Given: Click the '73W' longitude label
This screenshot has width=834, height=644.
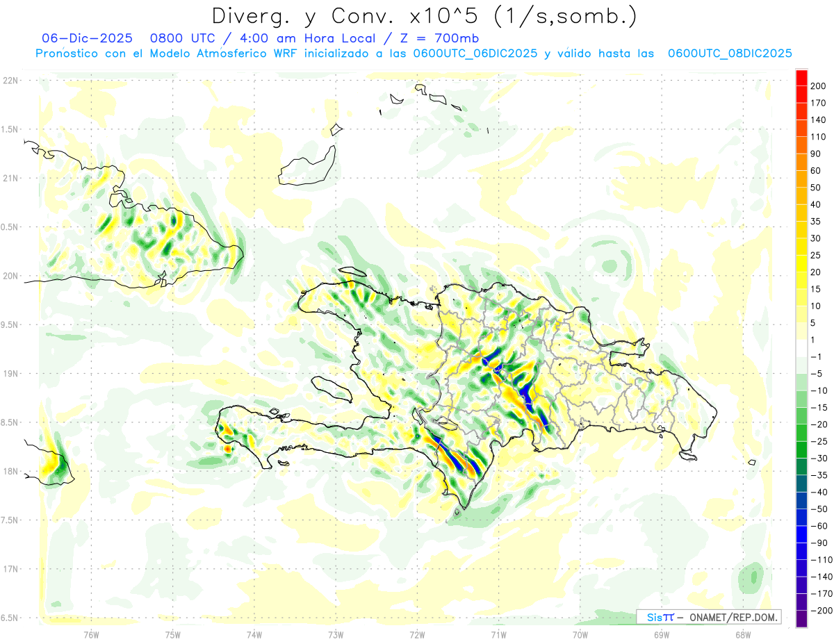Looking at the screenshot, I should tap(336, 636).
